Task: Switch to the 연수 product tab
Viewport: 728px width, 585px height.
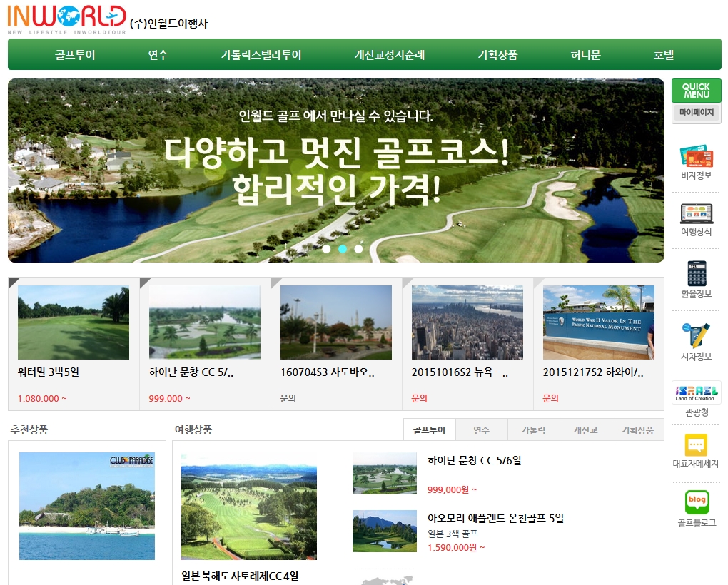Action: tap(482, 429)
